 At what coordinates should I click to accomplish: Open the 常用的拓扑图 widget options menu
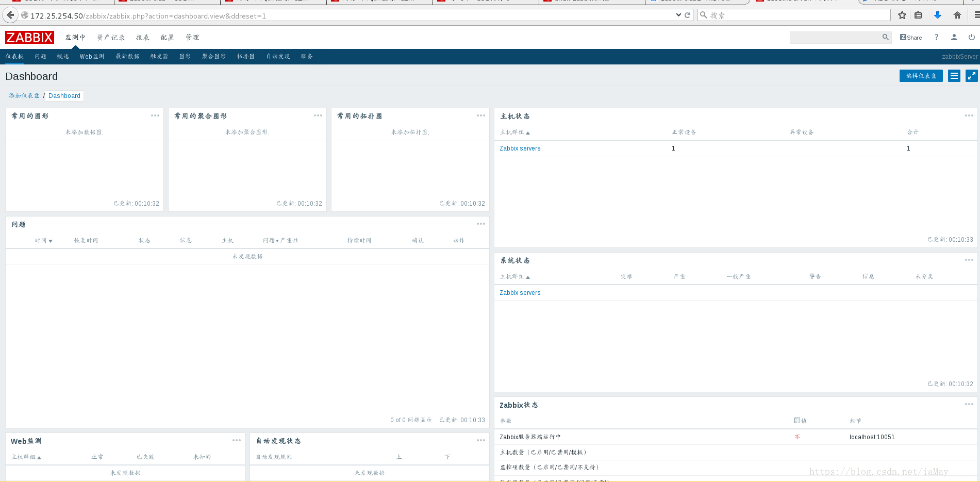(481, 115)
